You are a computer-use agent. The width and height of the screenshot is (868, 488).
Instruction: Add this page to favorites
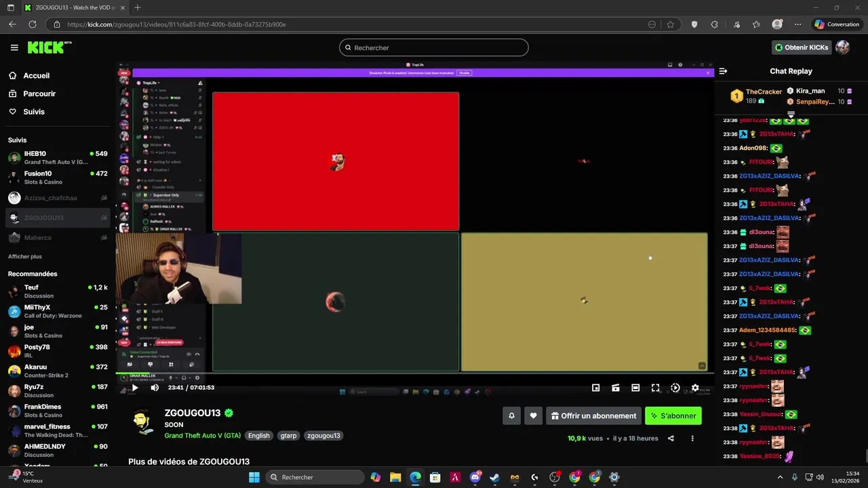tap(671, 24)
